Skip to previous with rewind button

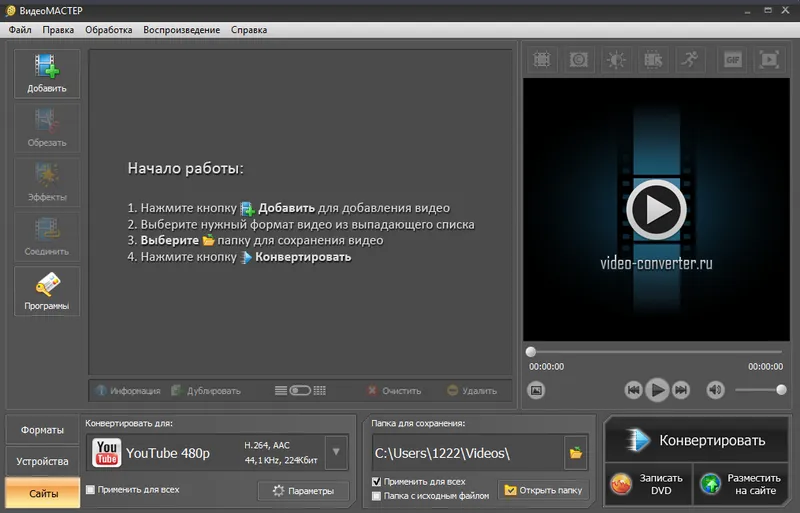coord(633,390)
